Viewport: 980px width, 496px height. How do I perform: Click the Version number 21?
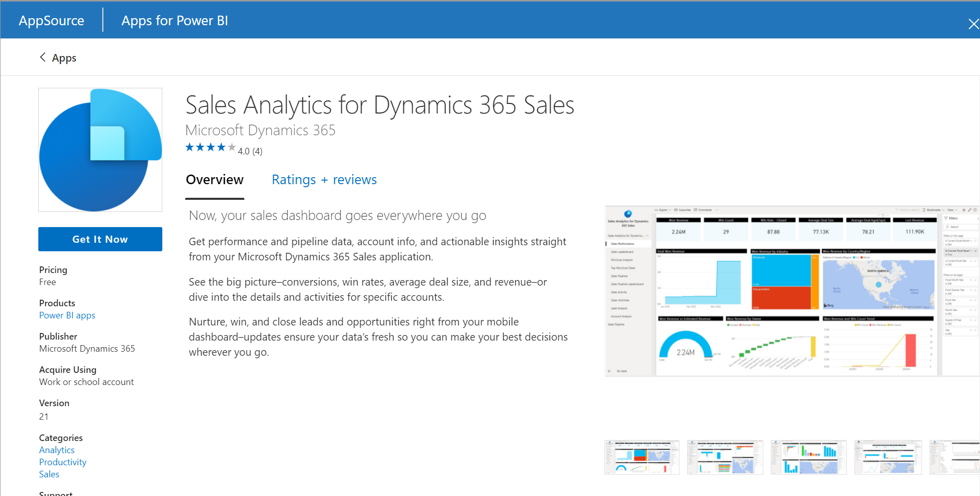[44, 417]
